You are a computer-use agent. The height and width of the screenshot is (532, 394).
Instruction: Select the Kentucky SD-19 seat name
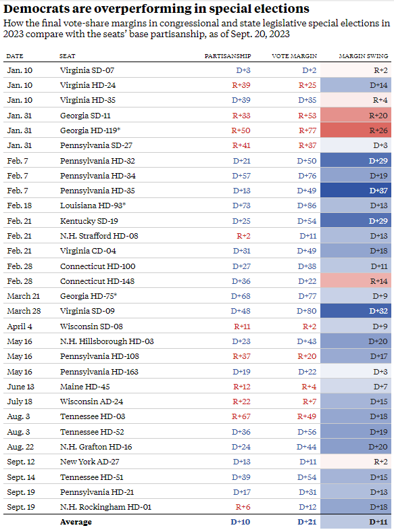(x=89, y=221)
